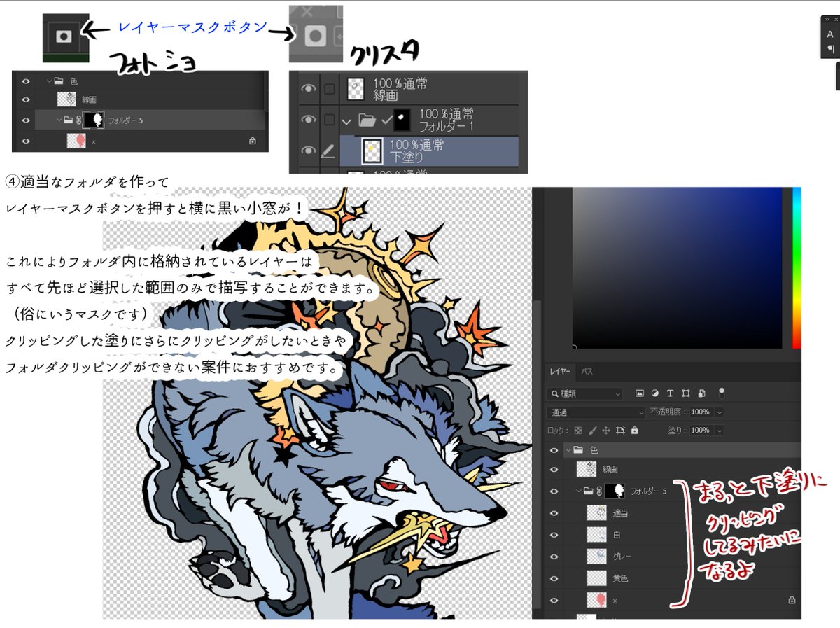Hide the 線画 layer in main Layers panel

click(554, 469)
